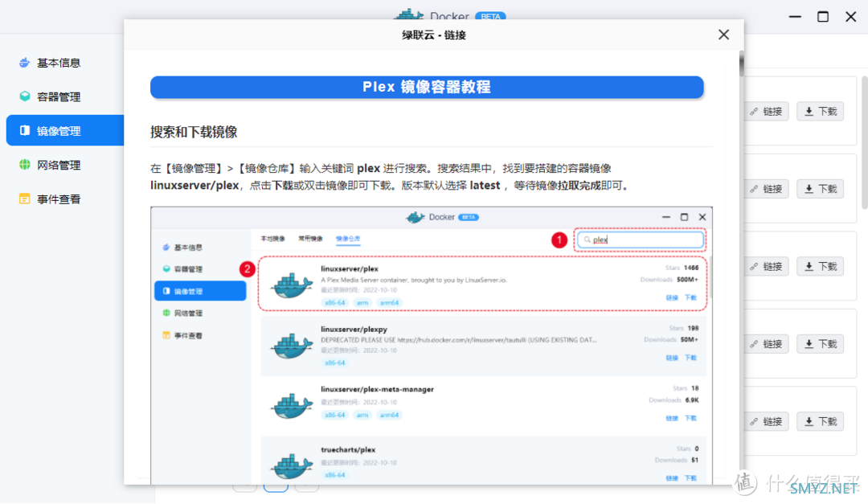
Task: Click the 搜索和下载镜像 heading
Action: coord(194,132)
